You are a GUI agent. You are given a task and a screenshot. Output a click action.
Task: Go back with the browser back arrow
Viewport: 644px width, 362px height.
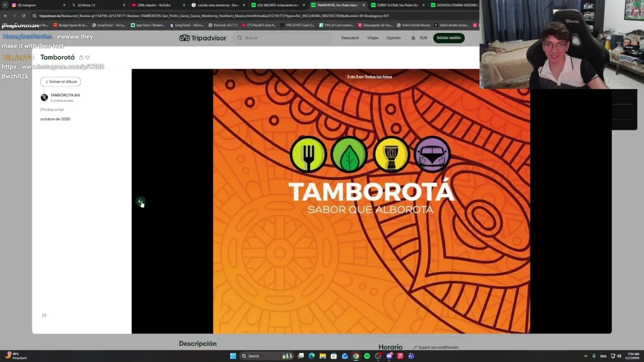tap(6, 16)
